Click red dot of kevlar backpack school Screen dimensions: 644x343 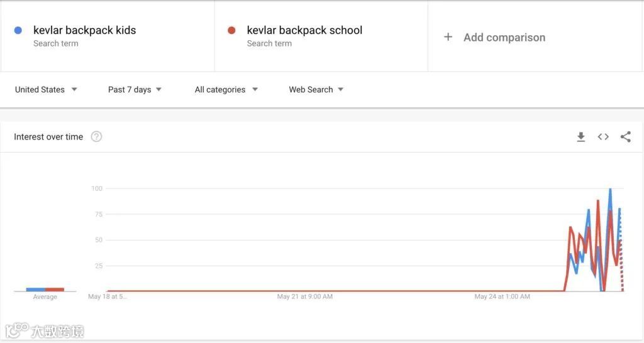[231, 30]
